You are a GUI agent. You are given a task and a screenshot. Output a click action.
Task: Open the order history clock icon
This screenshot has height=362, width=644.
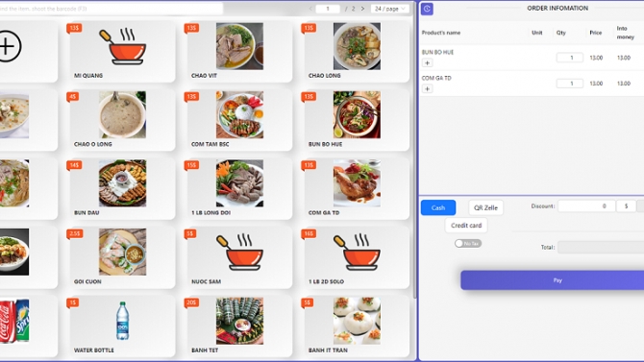pos(427,9)
